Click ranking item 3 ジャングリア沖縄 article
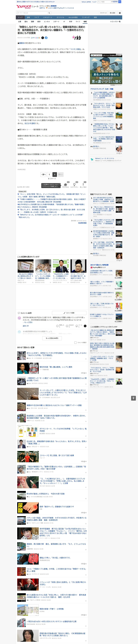The width and height of the screenshot is (138, 644). (x=104, y=116)
